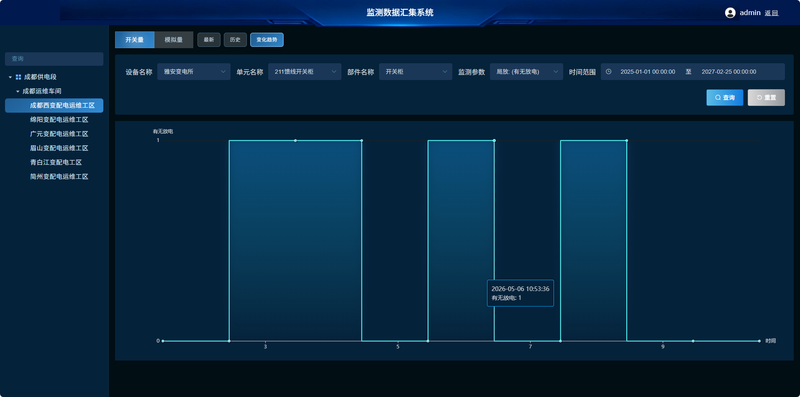
Task: Click the grid icon beside 成都供电段
Action: click(18, 77)
